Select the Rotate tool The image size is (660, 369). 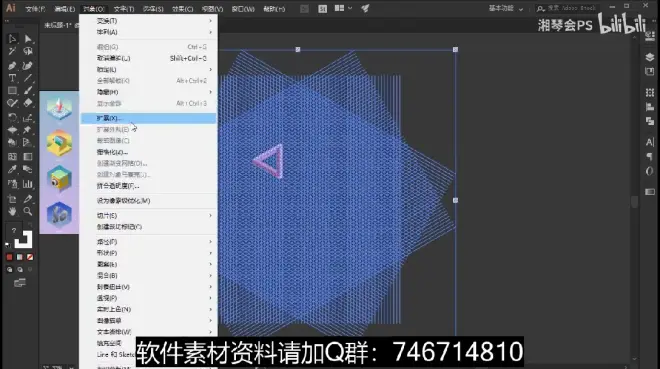(x=12, y=117)
